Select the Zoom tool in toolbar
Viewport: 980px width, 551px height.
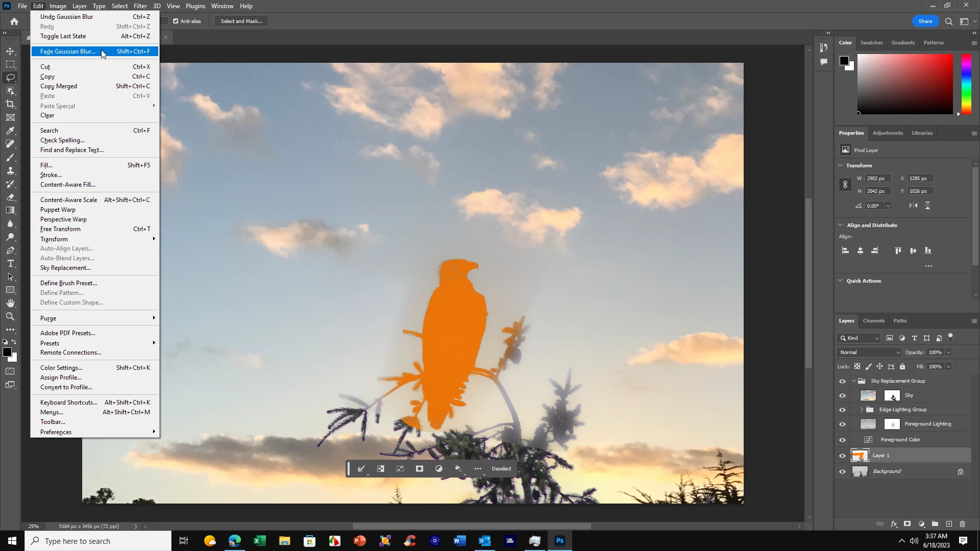coord(10,316)
